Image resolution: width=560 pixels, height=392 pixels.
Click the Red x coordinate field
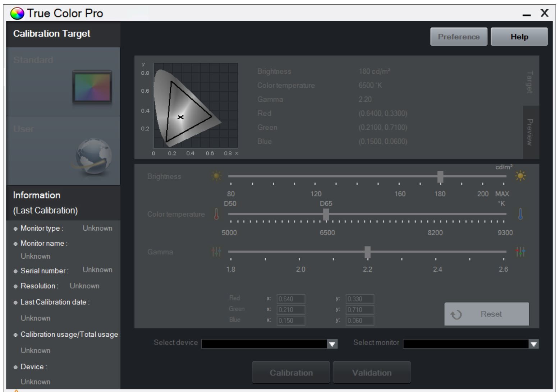291,299
